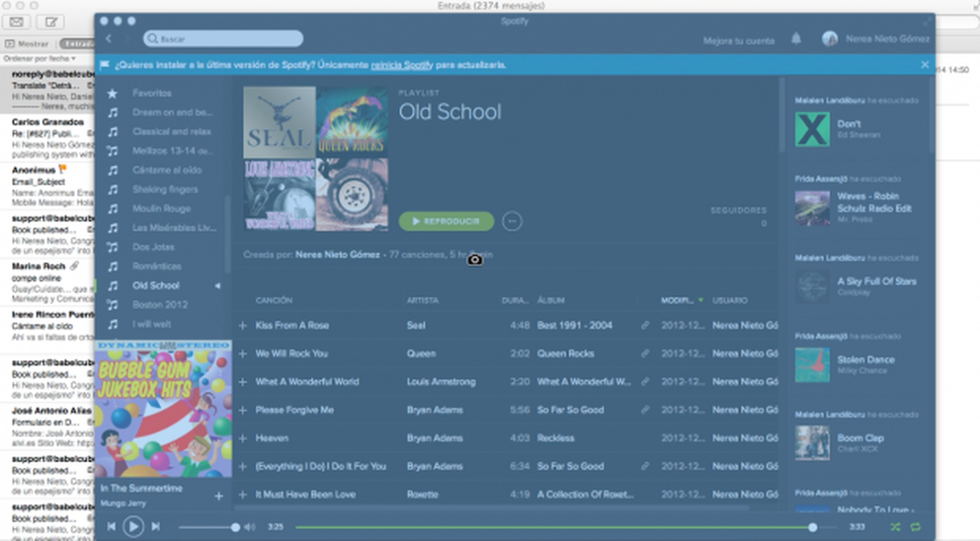
Task: Dismiss the update banner with X
Action: coord(925,65)
